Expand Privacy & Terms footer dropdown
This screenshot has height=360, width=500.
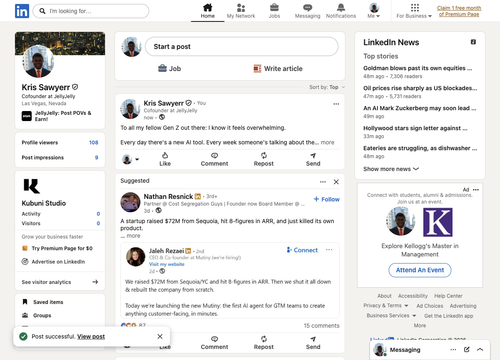pos(386,306)
